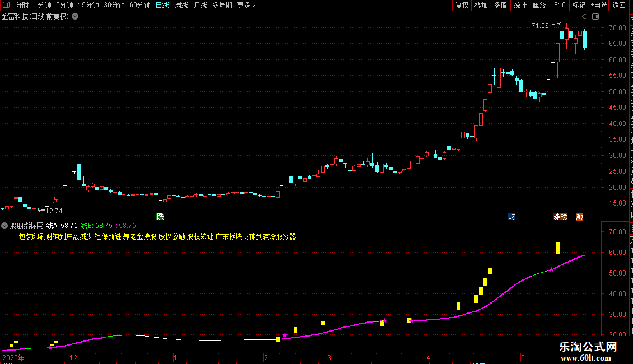Image resolution: width=633 pixels, height=364 pixels.
Task: Open the F10 company info
Action: [x=560, y=5]
